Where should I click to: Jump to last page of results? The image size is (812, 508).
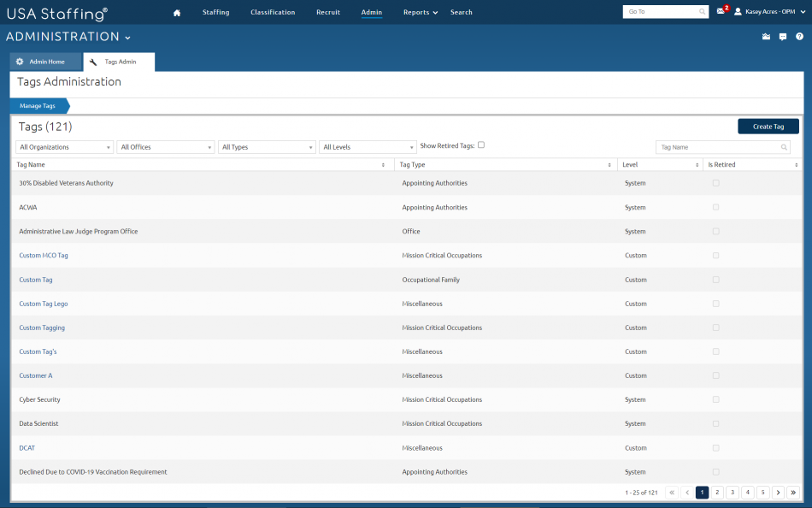coord(793,493)
